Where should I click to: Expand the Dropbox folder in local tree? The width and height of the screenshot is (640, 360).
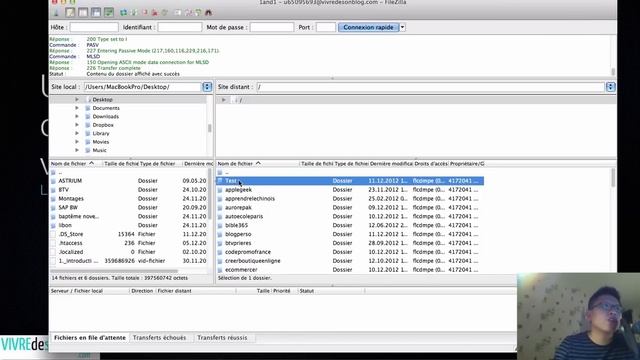tap(77, 125)
